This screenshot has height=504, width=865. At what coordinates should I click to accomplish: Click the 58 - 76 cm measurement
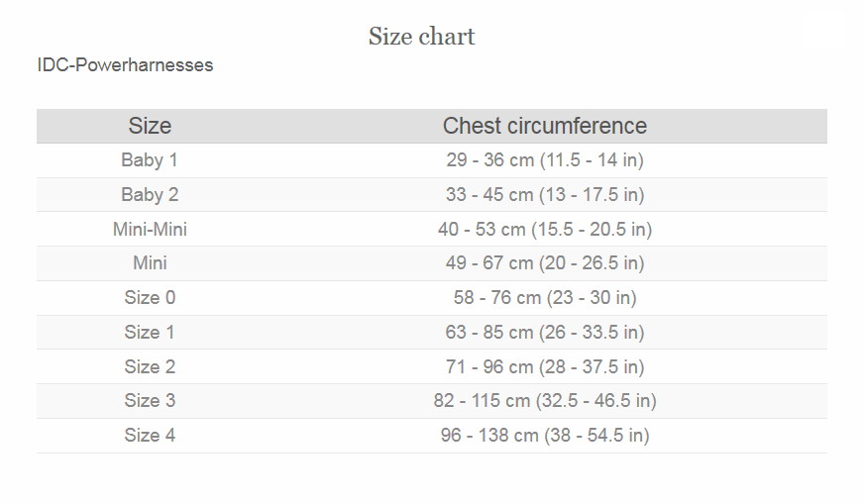(x=545, y=298)
